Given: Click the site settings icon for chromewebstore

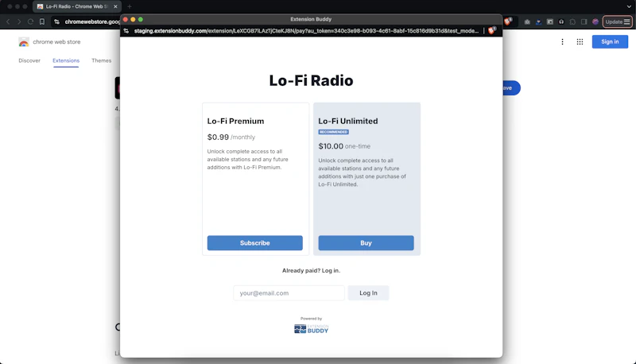Looking at the screenshot, I should tap(56, 22).
